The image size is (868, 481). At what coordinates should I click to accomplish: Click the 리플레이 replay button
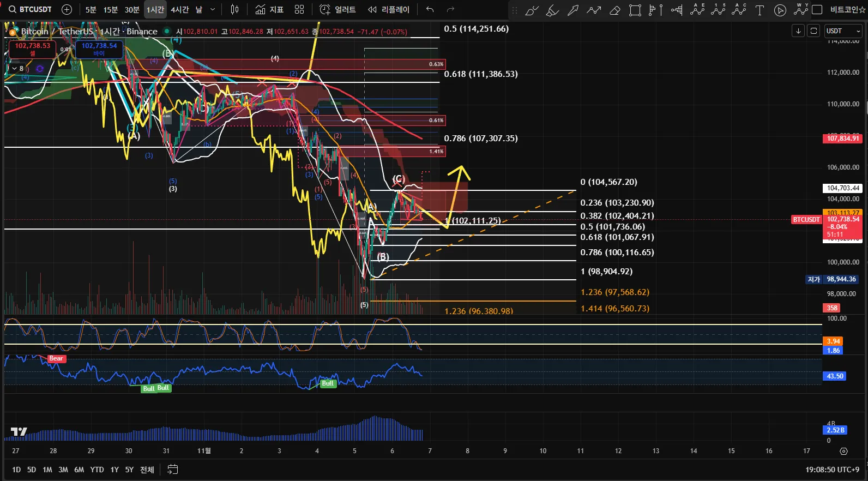point(388,9)
